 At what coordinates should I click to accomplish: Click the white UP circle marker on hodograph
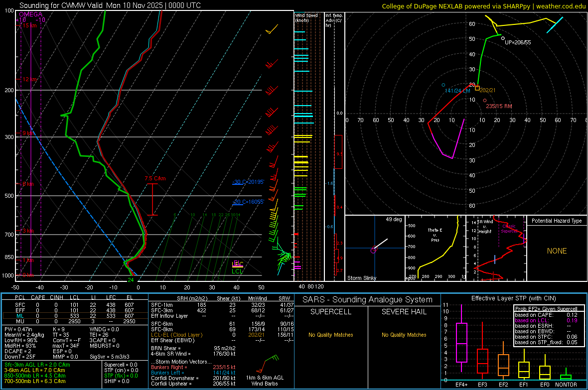503,38
